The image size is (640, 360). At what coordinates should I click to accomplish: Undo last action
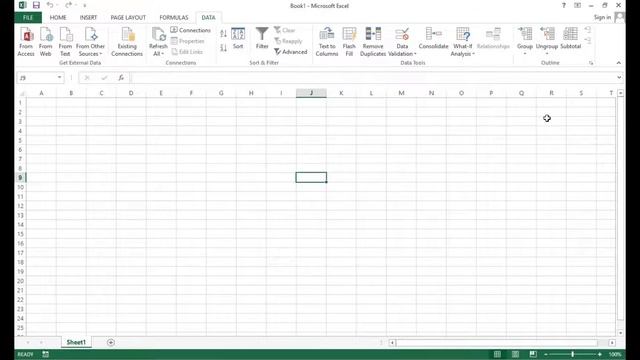tap(50, 5)
